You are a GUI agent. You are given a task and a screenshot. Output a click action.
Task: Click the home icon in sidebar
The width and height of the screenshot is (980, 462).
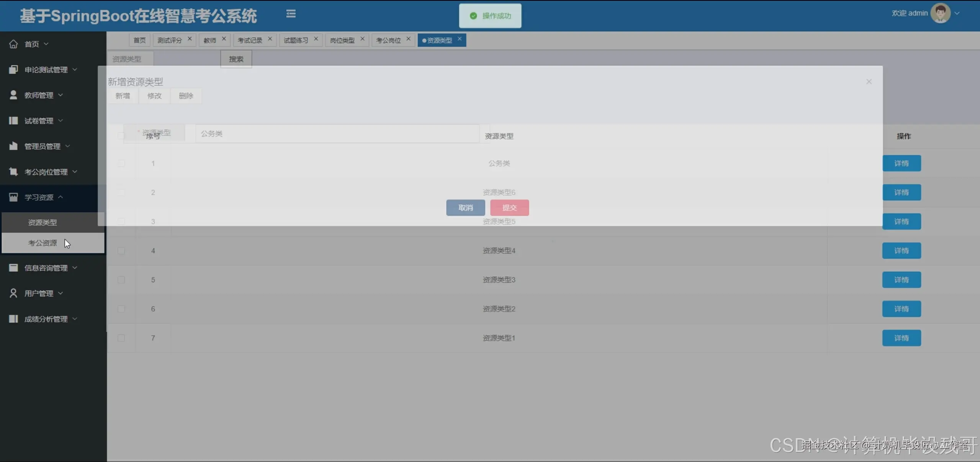point(13,44)
